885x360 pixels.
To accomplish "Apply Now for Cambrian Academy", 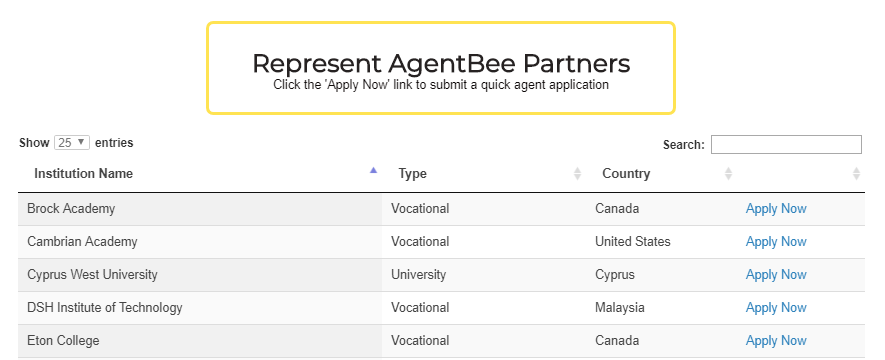I will click(776, 242).
